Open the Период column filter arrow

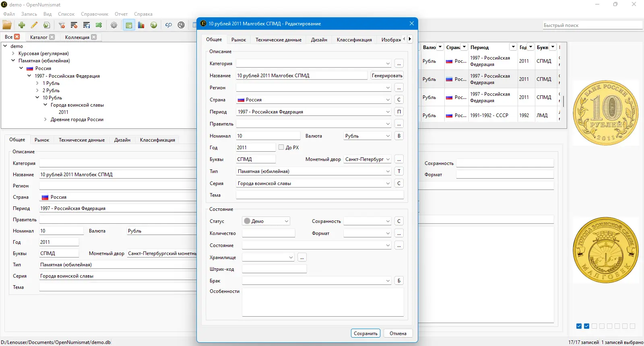513,47
